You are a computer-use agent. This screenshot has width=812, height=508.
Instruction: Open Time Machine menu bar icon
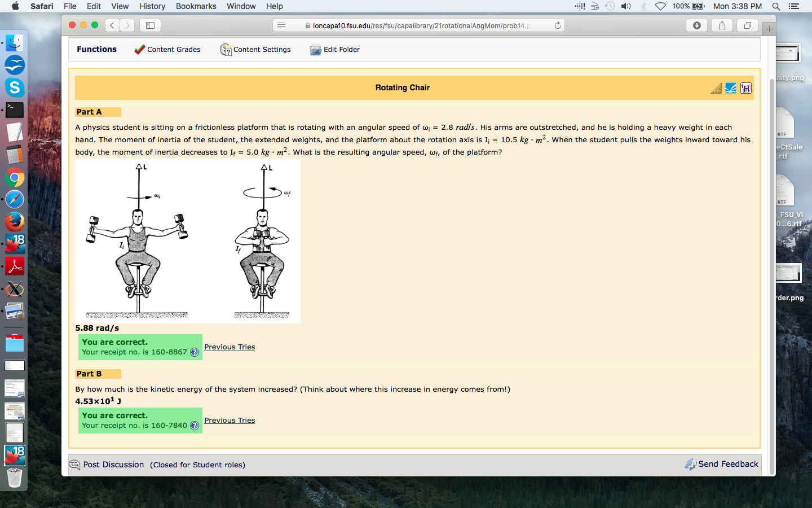click(x=610, y=6)
